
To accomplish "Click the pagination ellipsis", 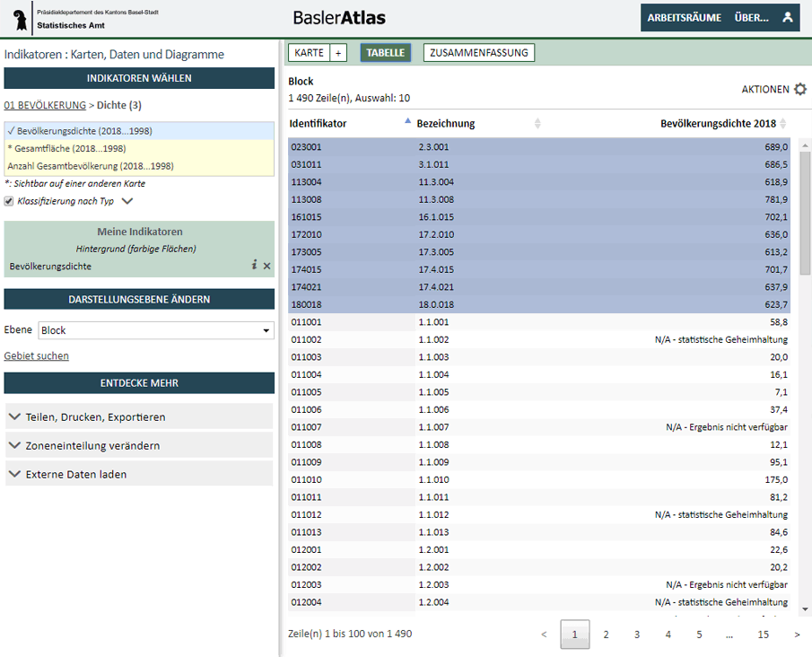I will click(729, 635).
